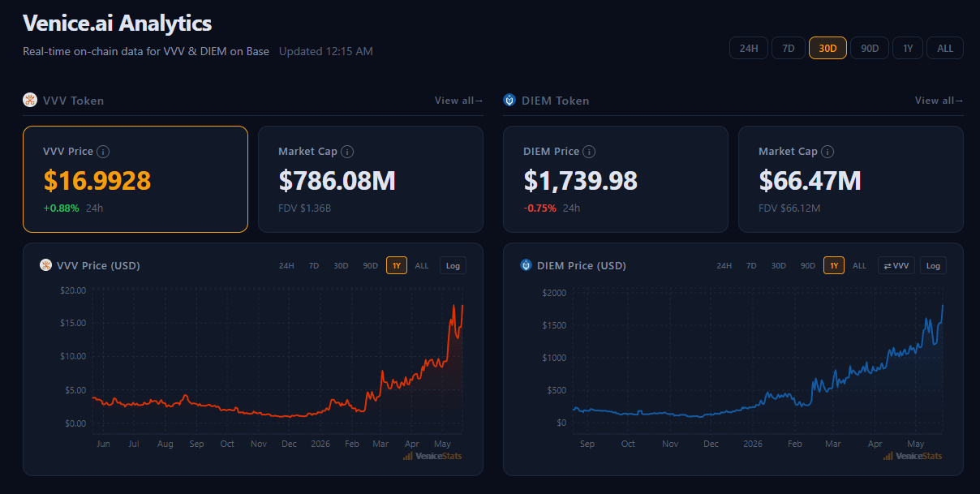Select the DIEM Market Cap card
The height and width of the screenshot is (494, 980).
(x=851, y=179)
